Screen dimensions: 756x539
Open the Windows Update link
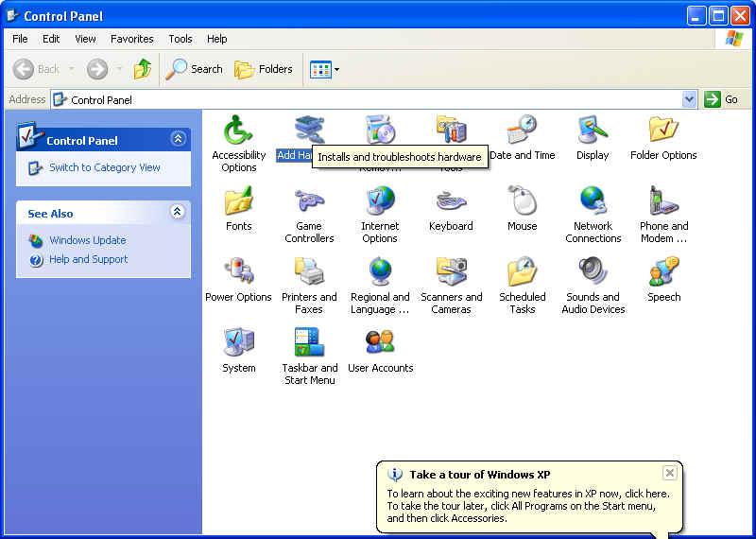pyautogui.click(x=87, y=240)
